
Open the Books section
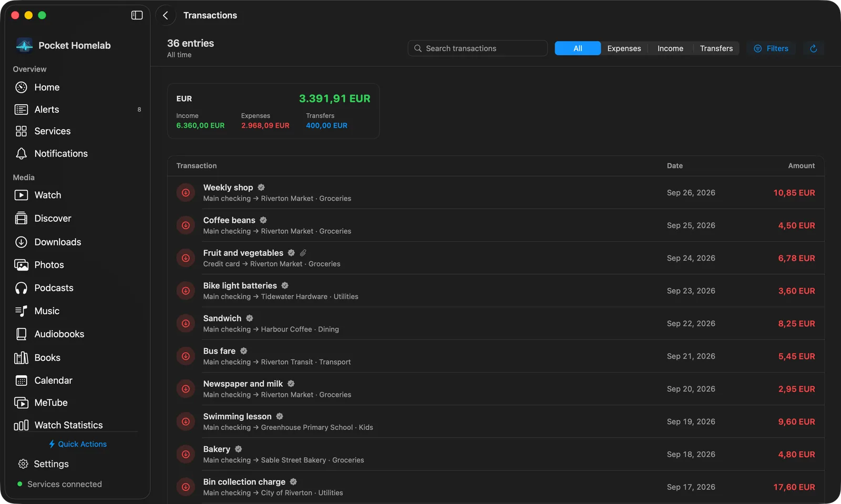[78, 357]
